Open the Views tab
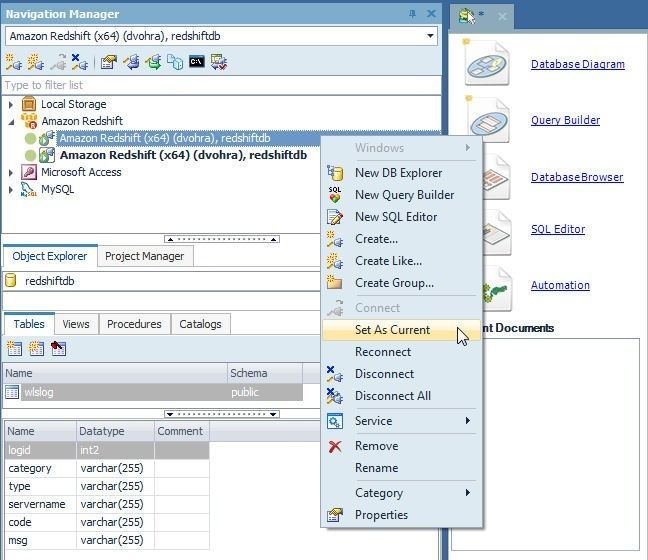This screenshot has width=648, height=560. point(76,324)
